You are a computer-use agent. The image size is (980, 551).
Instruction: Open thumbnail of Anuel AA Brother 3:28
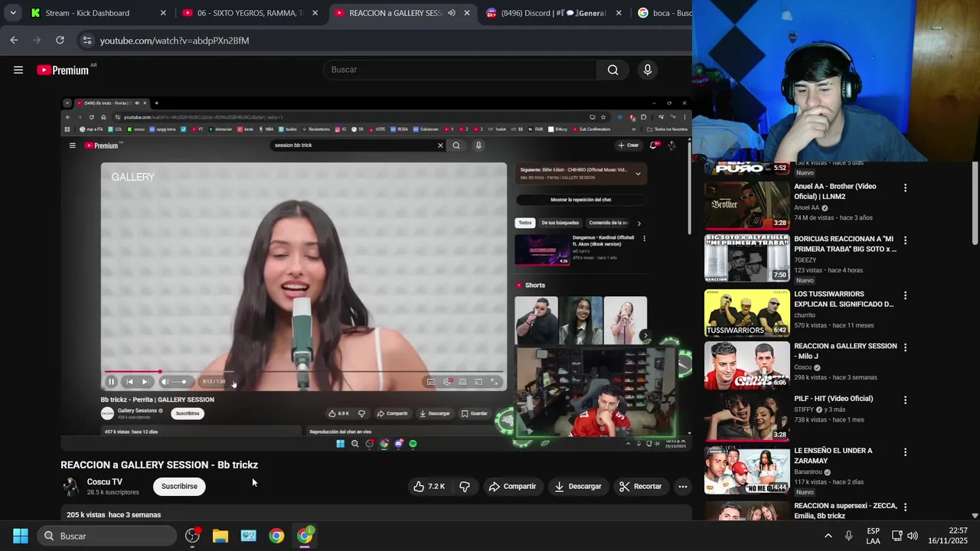click(746, 205)
